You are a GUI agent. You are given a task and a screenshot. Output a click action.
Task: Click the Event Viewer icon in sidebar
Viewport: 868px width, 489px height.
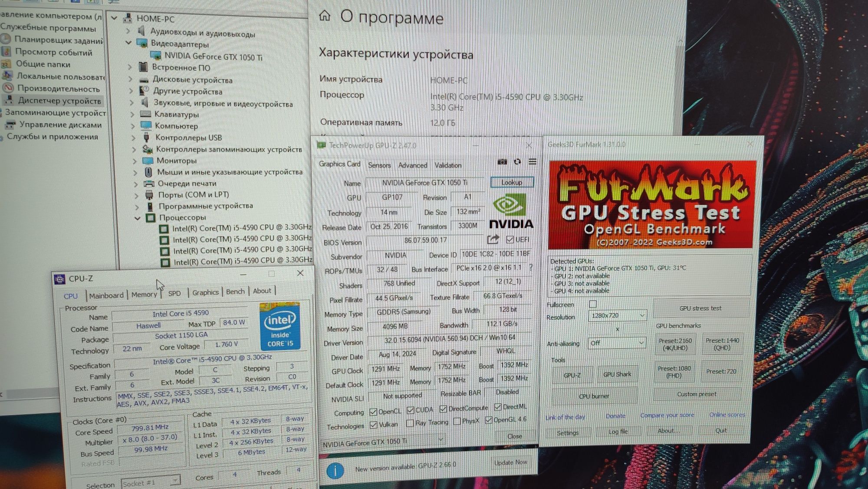pyautogui.click(x=6, y=52)
